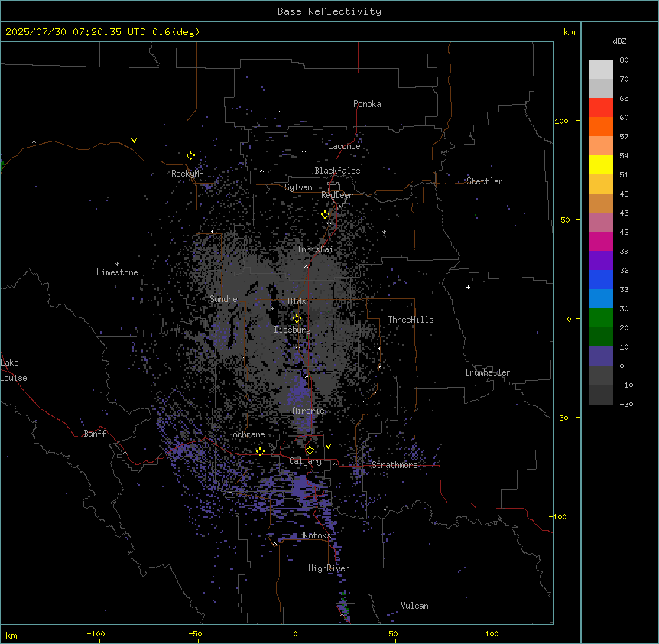Click the dBZ legend heading

coord(619,41)
